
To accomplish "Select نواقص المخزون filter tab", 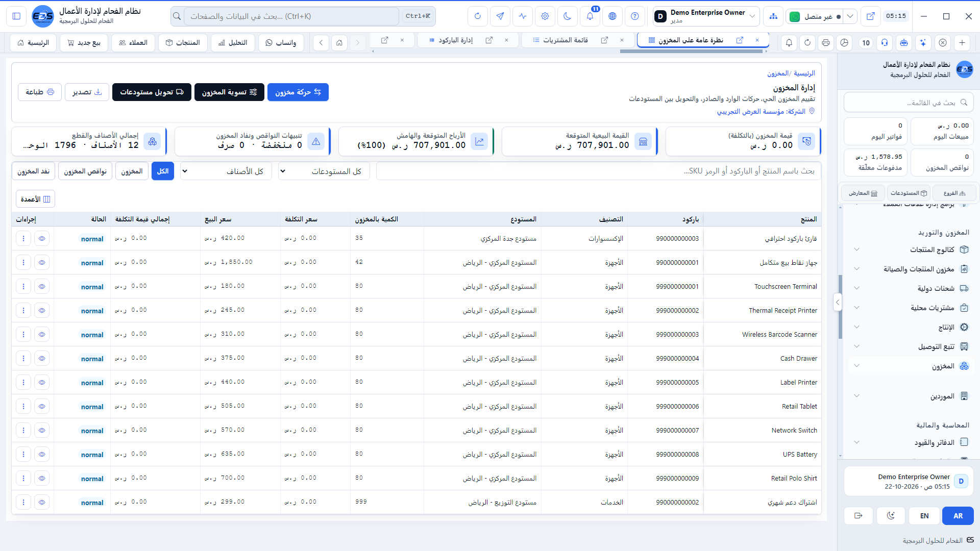I will [x=85, y=171].
